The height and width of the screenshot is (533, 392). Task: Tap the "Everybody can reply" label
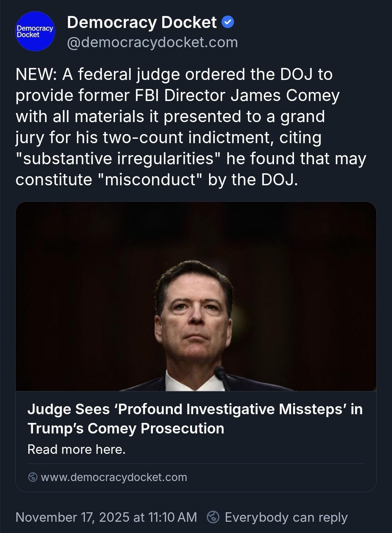(x=286, y=517)
